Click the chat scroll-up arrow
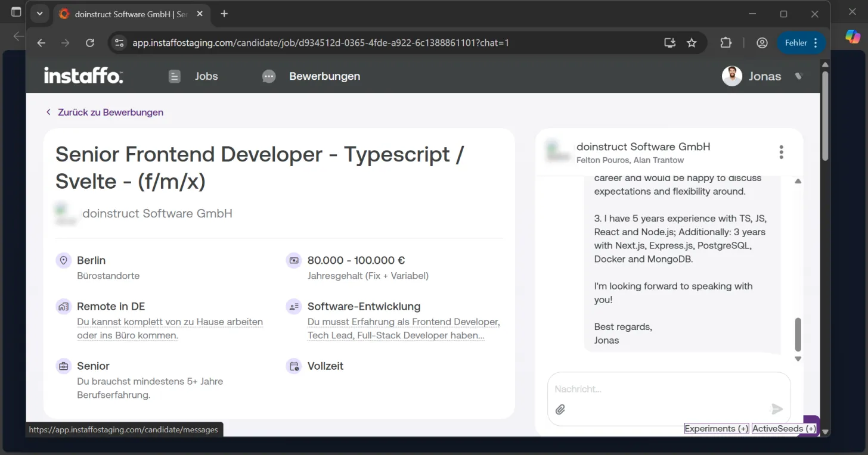Image resolution: width=868 pixels, height=455 pixels. (x=798, y=181)
